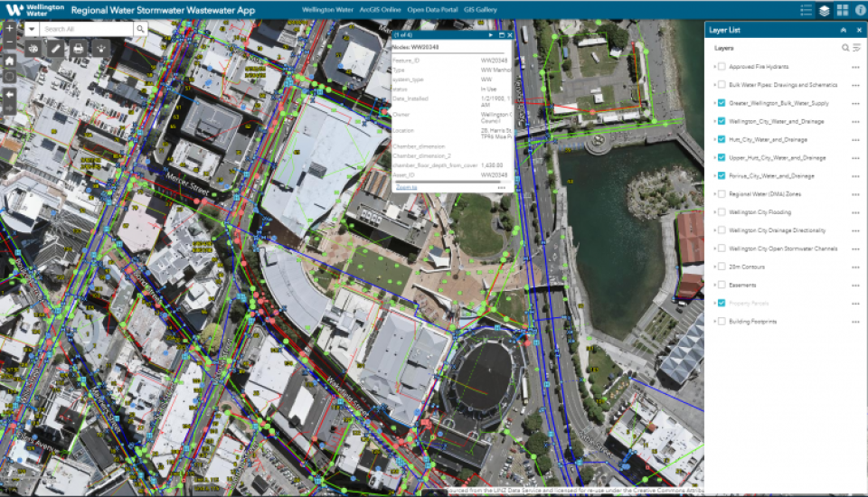Viewport: 868px width, 497px height.
Task: Expand the Property Parcels layer
Action: (714, 304)
